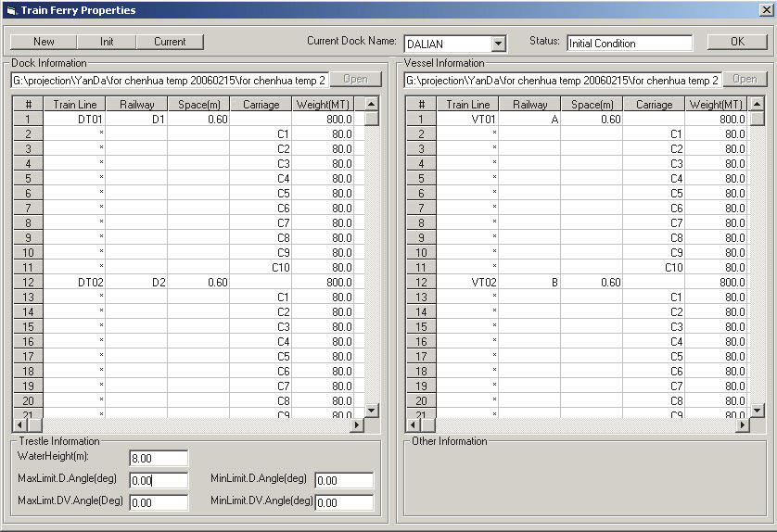Click 0.60 space cell in dock row 12
This screenshot has height=532, width=777.
coord(198,283)
